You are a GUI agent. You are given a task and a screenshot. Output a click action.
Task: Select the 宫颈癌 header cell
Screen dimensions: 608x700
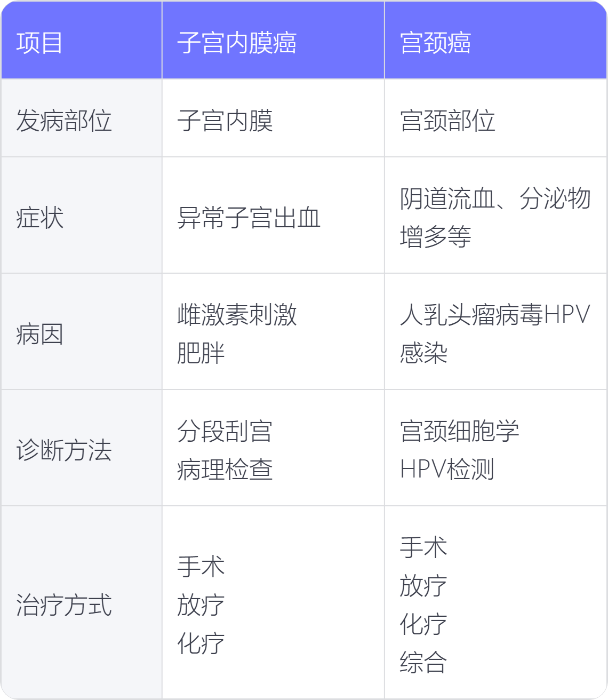495,41
